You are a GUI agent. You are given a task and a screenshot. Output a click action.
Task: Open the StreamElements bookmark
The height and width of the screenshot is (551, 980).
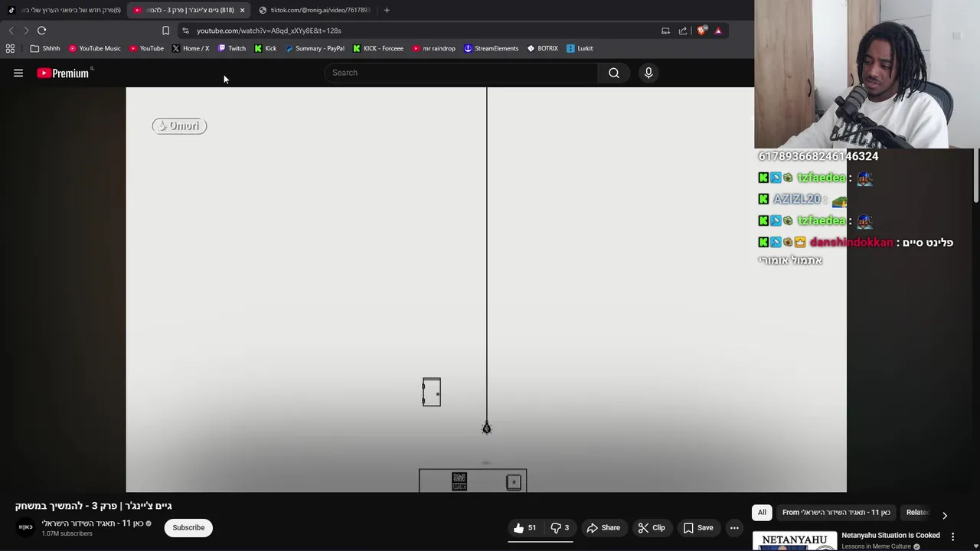click(x=492, y=48)
